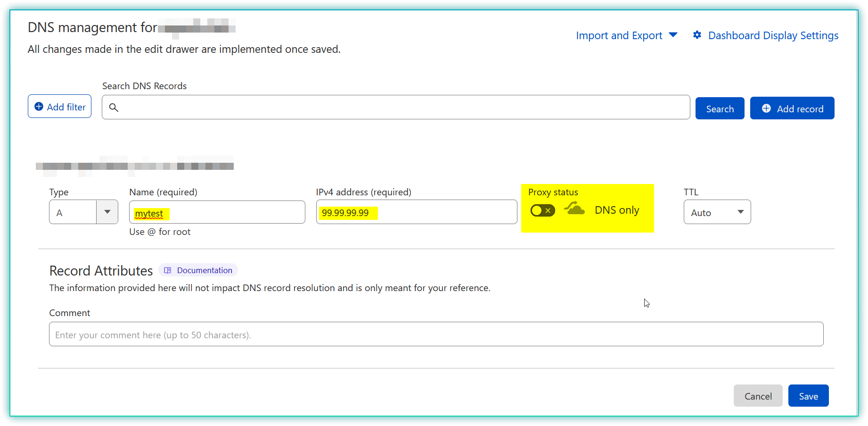Click the Add filter button
Viewport: 868px width, 426px height.
point(59,107)
